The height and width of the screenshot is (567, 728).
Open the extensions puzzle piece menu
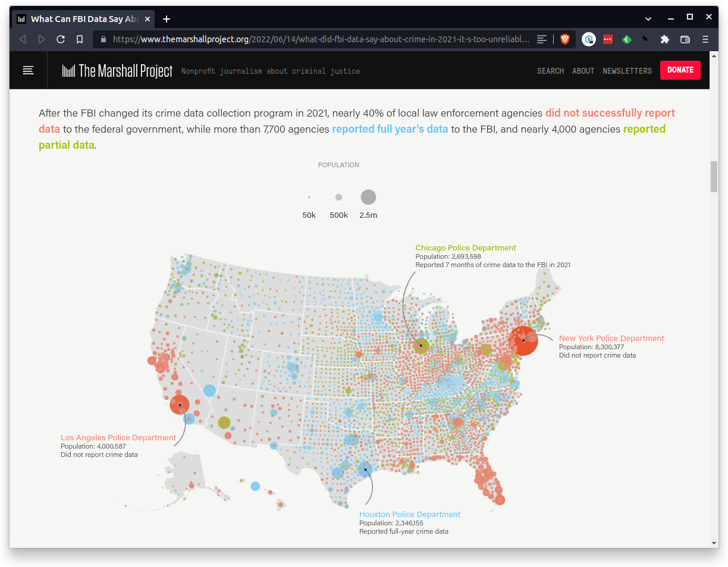665,39
